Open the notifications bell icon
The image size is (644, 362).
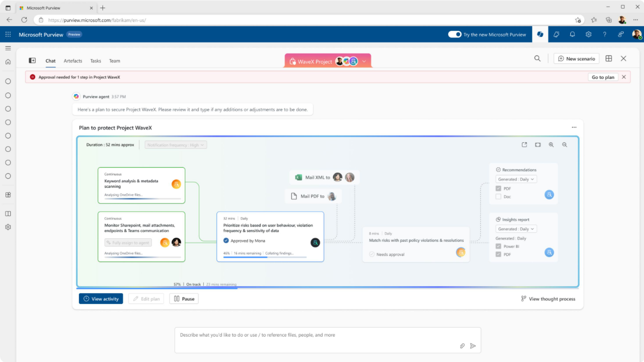(572, 35)
